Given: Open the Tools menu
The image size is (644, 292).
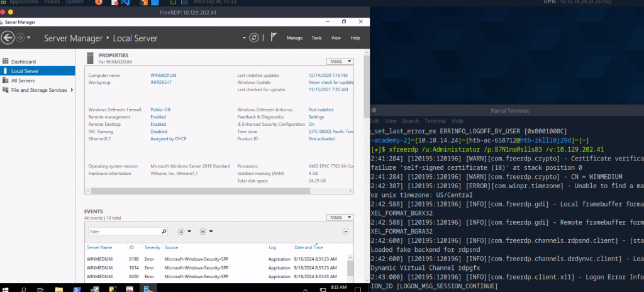Looking at the screenshot, I should [317, 38].
